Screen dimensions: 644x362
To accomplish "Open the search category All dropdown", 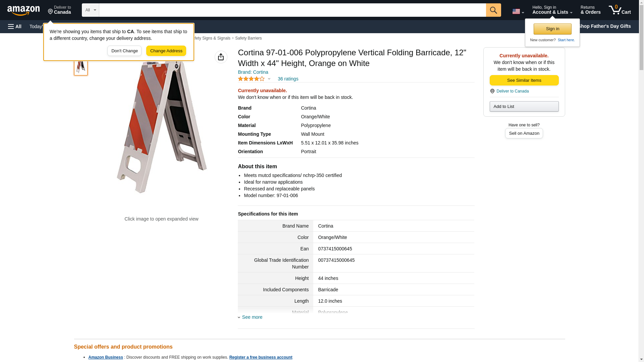I will (x=90, y=10).
